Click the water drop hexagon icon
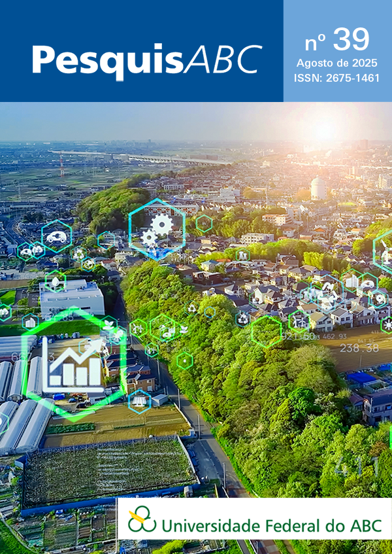The width and height of the screenshot is (392, 554). click(56, 281)
